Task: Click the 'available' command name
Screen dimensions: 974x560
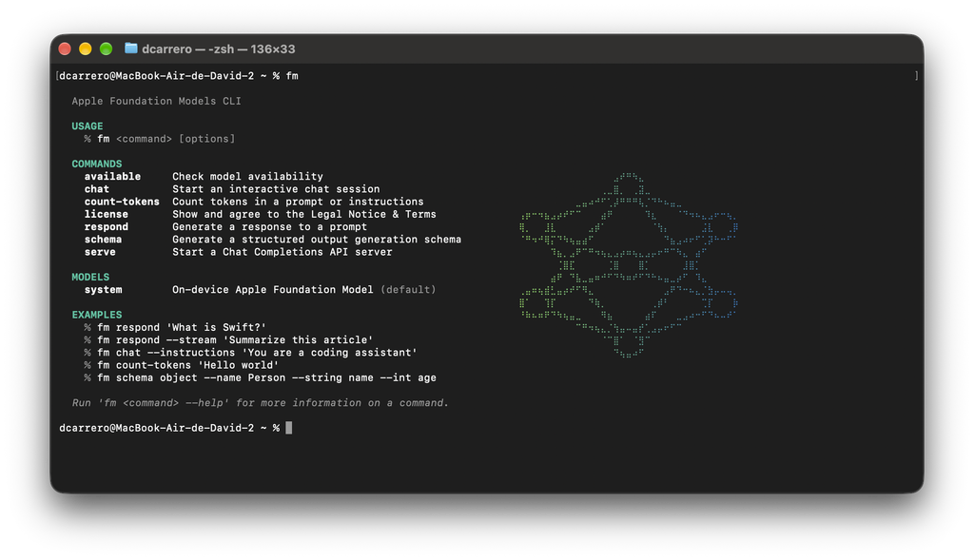Action: coord(112,176)
